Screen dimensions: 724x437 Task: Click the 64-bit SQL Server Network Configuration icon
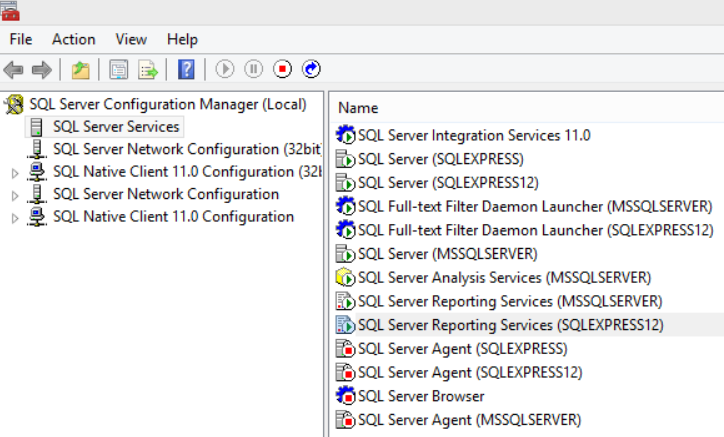coord(36,194)
